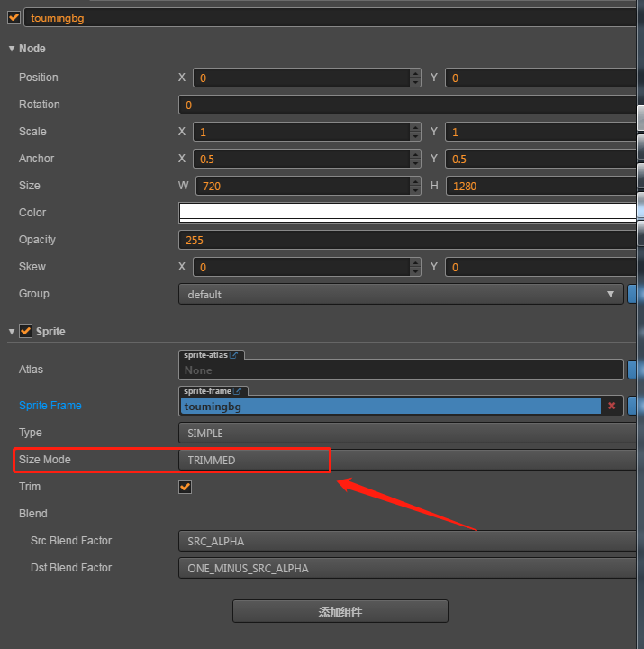The width and height of the screenshot is (644, 649).
Task: Click the Atlas field showing None
Action: point(401,370)
